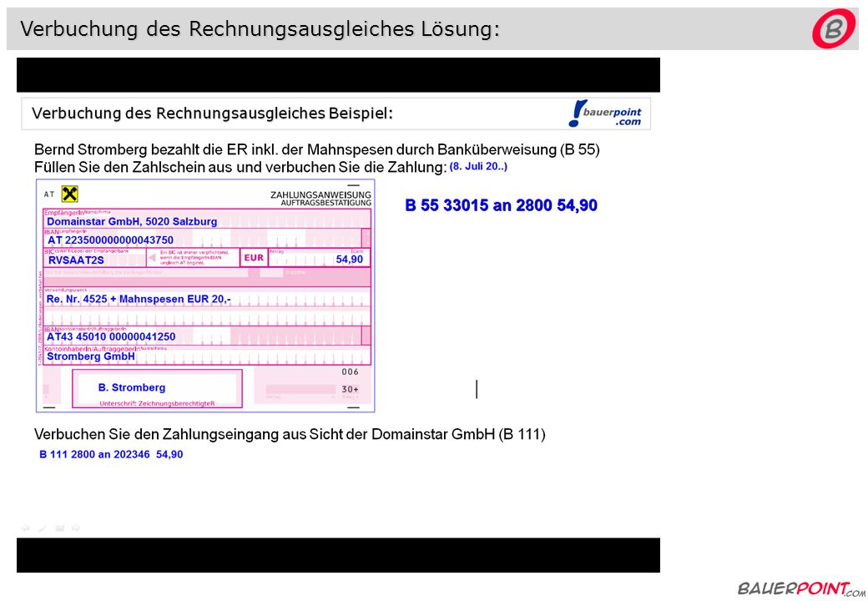The image size is (868, 601).
Task: Click the payer IBAN 'AT43 45010 00000041250'
Action: point(111,337)
